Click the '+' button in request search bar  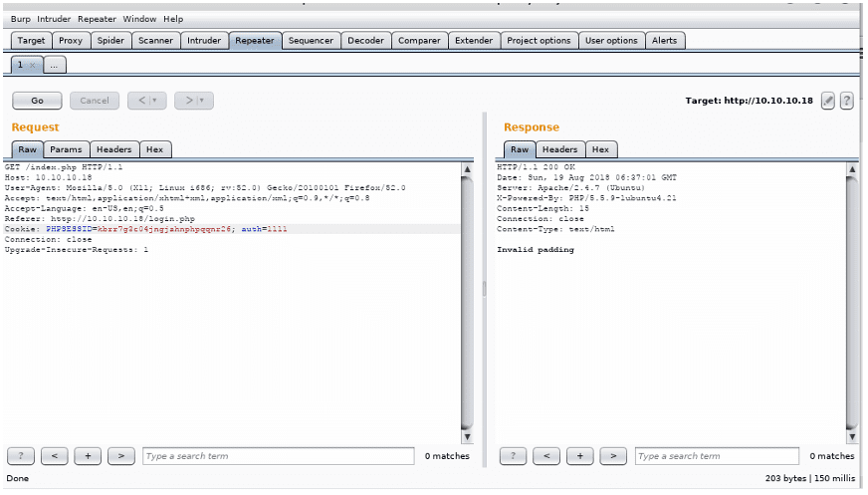(x=88, y=456)
